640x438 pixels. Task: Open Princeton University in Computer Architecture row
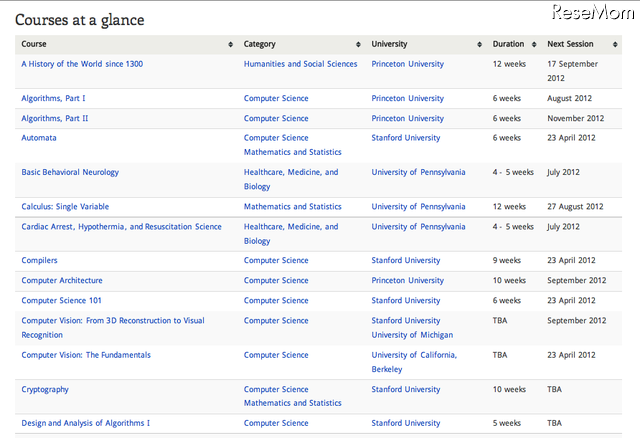(x=407, y=280)
